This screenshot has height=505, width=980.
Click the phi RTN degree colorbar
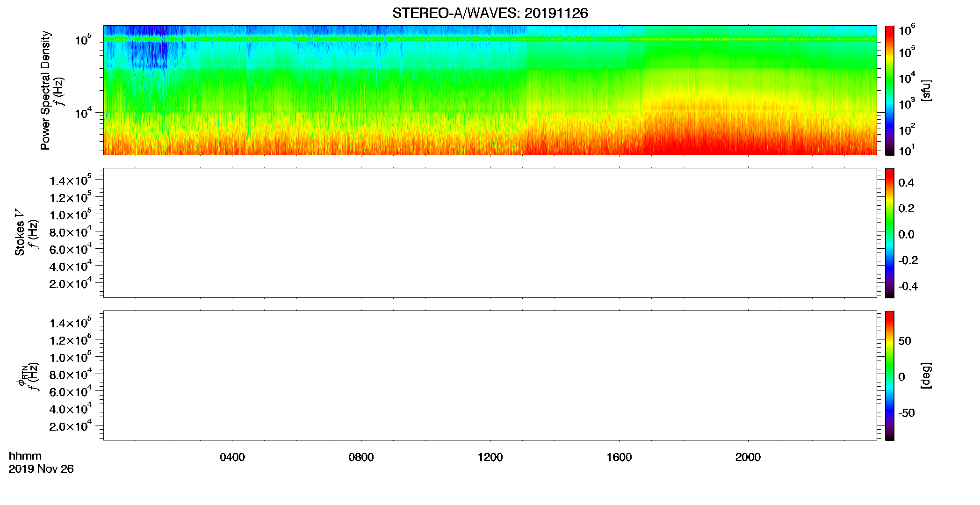click(890, 375)
